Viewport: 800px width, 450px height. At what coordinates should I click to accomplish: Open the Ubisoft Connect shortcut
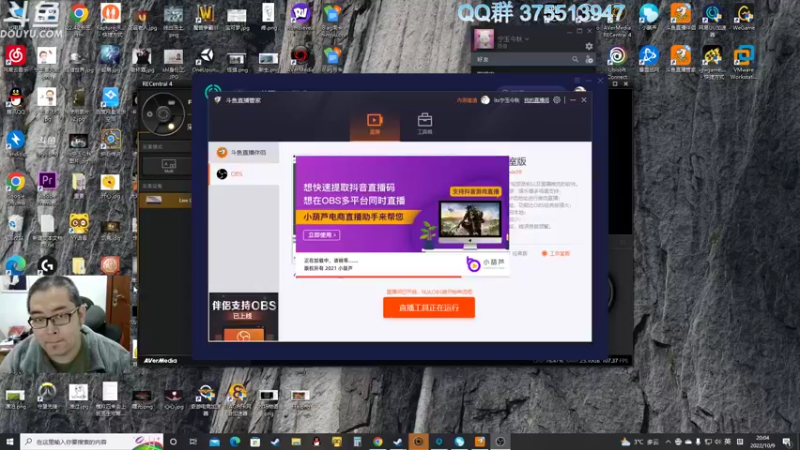(x=617, y=62)
